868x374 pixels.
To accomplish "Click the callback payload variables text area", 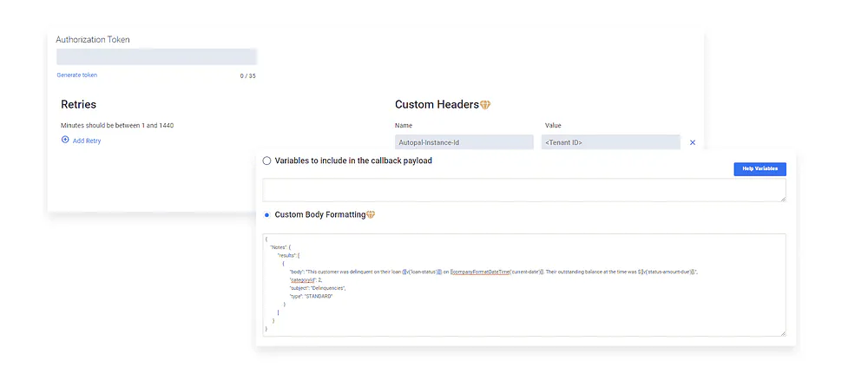I will 524,190.
